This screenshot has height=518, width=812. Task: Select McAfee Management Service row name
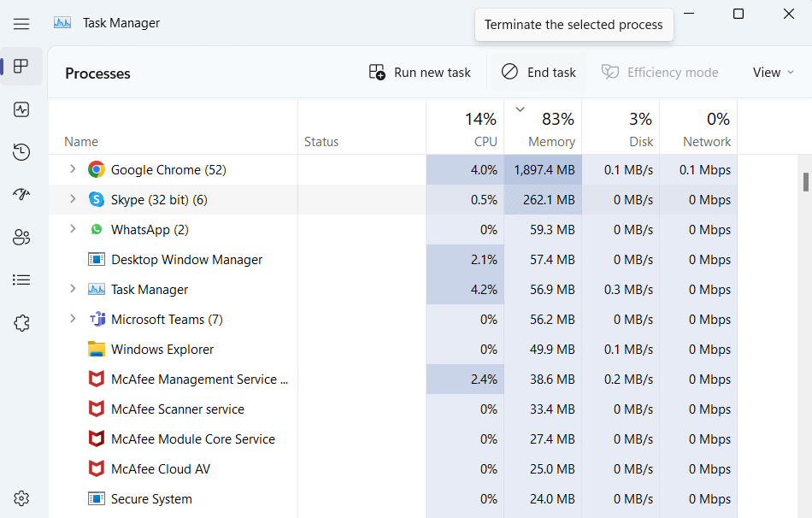tap(199, 380)
